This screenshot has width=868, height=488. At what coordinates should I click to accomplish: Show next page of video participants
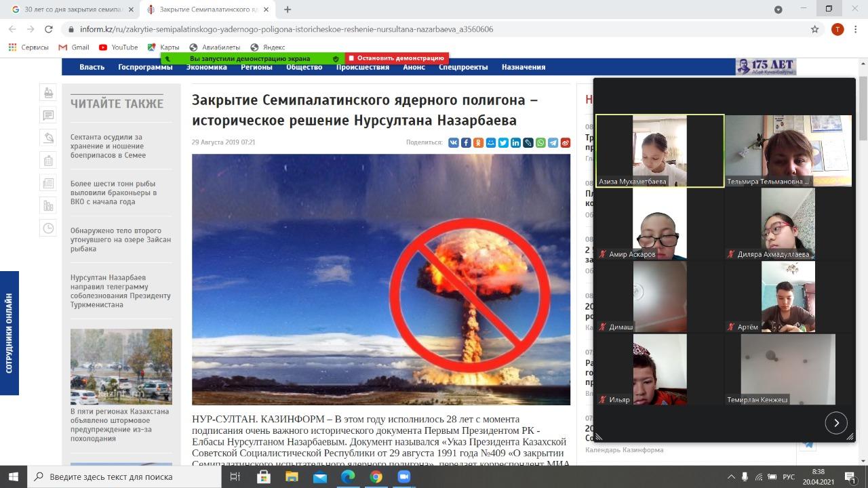pyautogui.click(x=836, y=422)
